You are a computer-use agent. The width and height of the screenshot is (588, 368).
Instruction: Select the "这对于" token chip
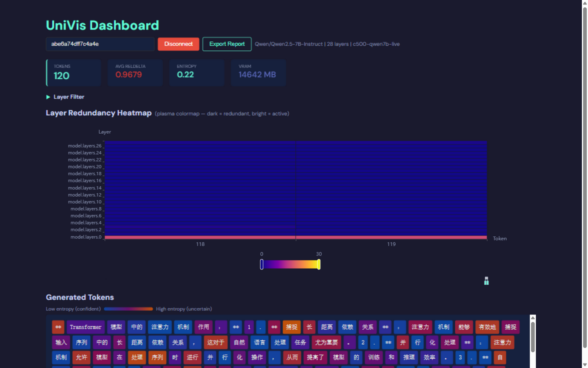click(216, 343)
